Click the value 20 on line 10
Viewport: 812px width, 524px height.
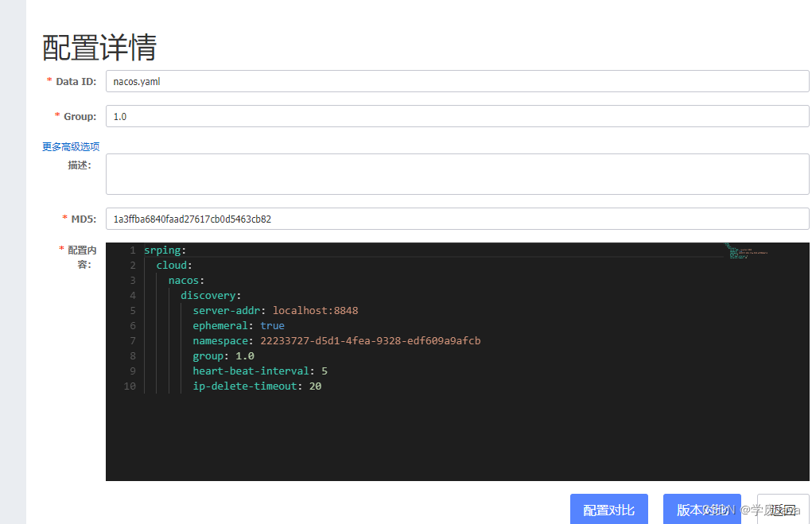pyautogui.click(x=316, y=386)
